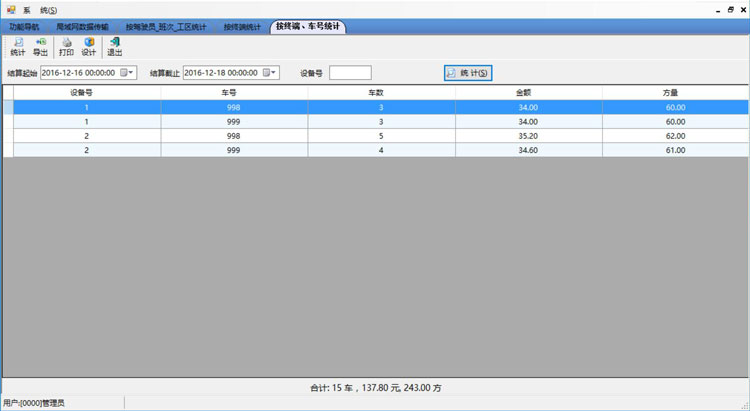
Task: Click the 设备号 input field
Action: pyautogui.click(x=350, y=73)
